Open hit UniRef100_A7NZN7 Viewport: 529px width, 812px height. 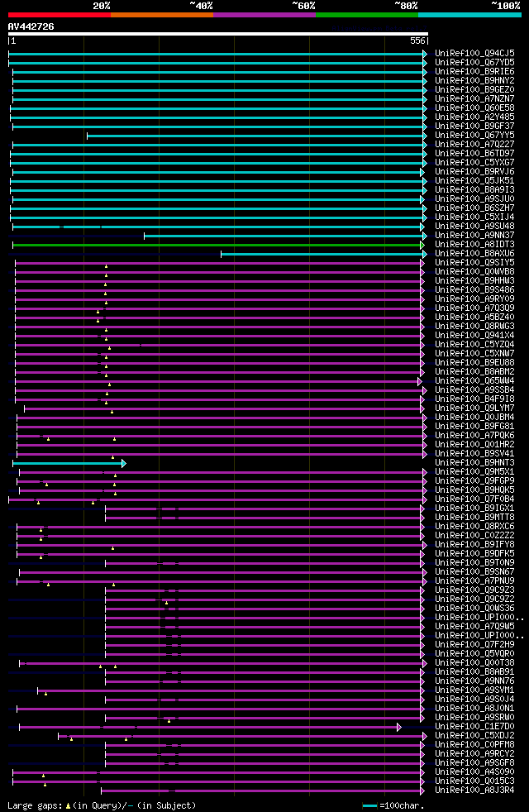tap(474, 99)
